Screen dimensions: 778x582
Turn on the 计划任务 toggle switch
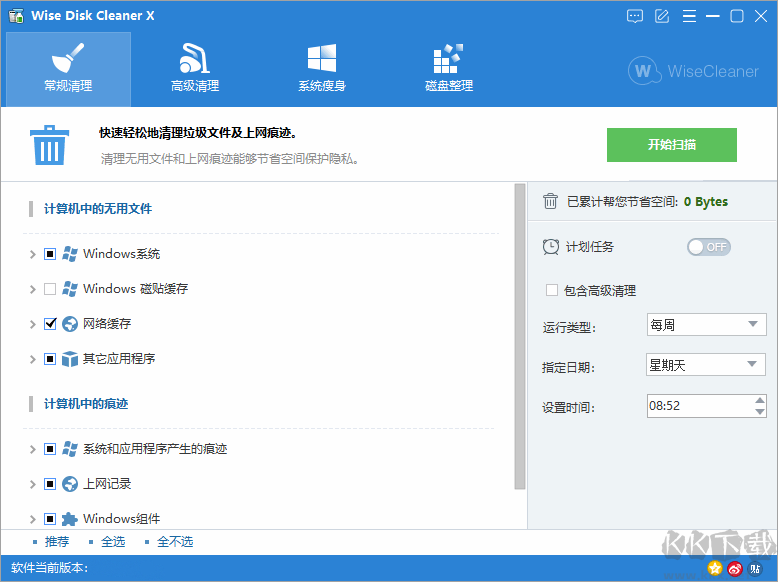[708, 247]
